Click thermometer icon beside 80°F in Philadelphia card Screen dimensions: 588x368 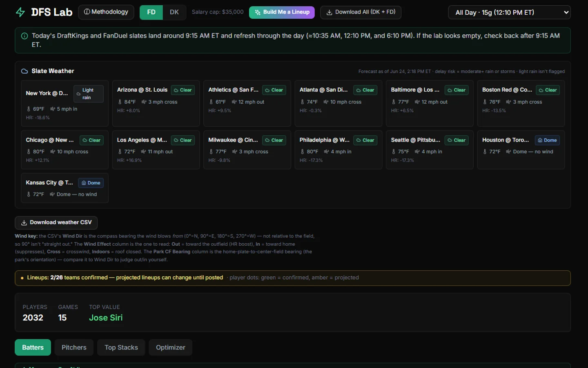pos(302,152)
